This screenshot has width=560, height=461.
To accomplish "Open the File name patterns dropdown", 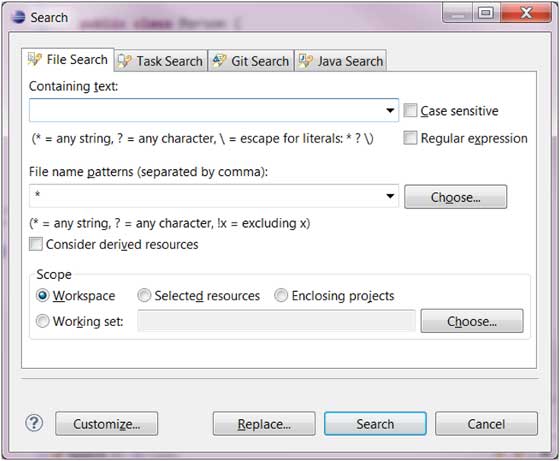I will coord(390,196).
